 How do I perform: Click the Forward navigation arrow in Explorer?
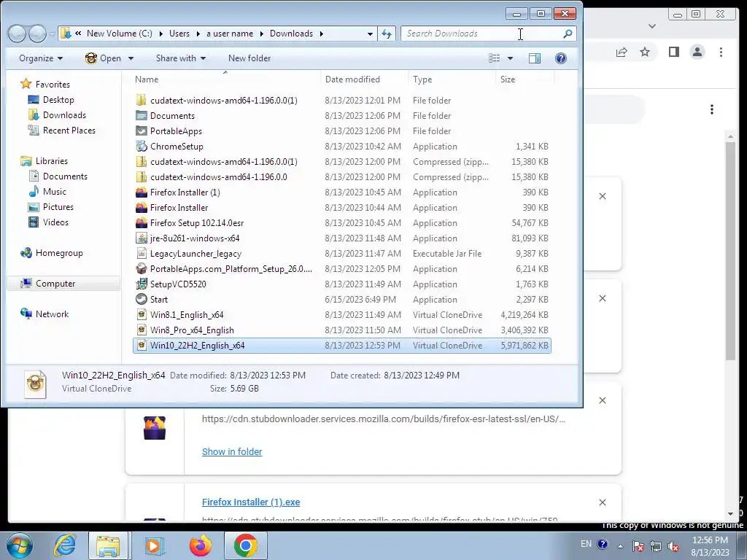click(x=37, y=34)
